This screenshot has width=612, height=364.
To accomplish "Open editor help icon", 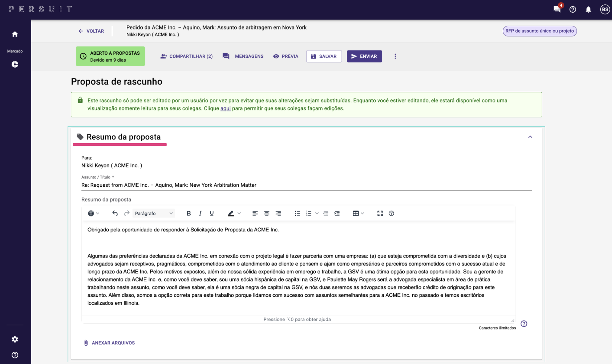I will [x=391, y=213].
